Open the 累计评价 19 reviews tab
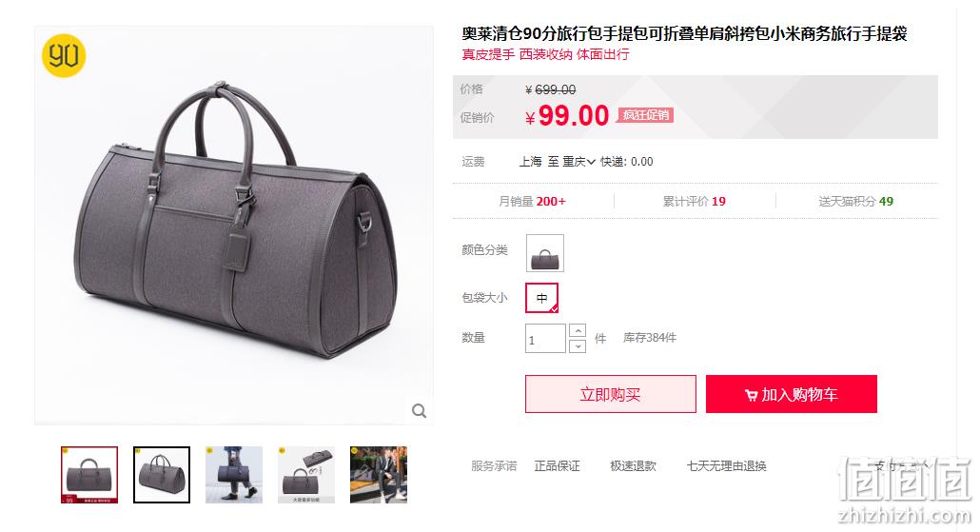 695,202
